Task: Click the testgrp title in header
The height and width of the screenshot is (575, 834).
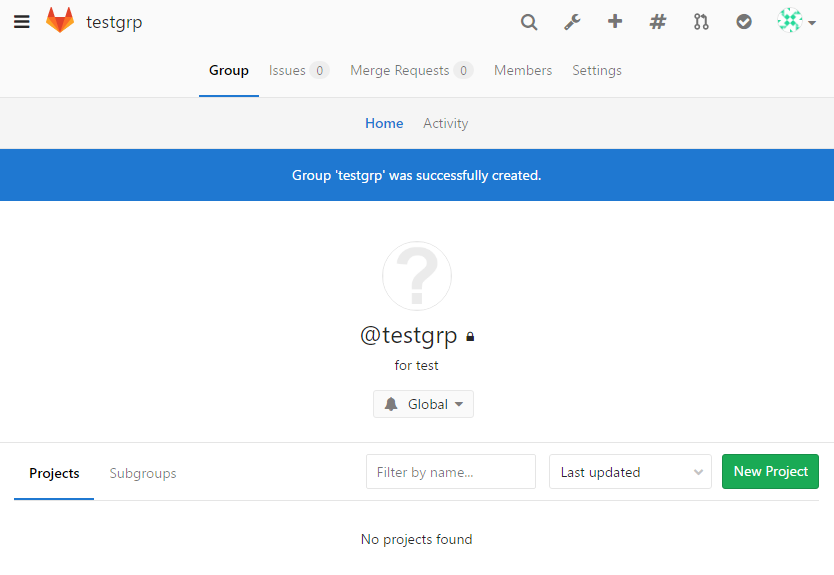Action: 114,22
